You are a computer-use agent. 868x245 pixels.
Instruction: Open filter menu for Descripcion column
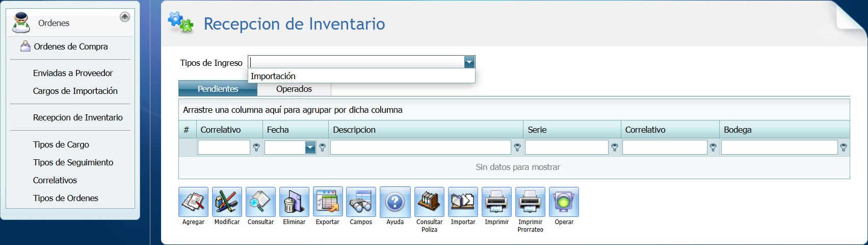pyautogui.click(x=517, y=148)
